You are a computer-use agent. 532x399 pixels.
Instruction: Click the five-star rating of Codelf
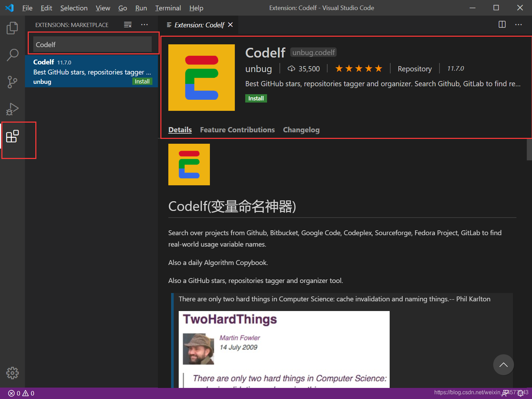[358, 69]
